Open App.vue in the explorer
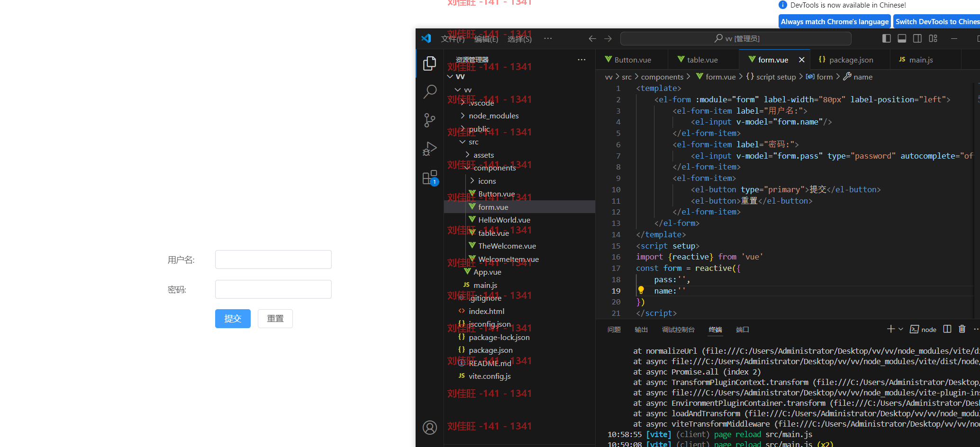The width and height of the screenshot is (980, 447). click(519, 272)
